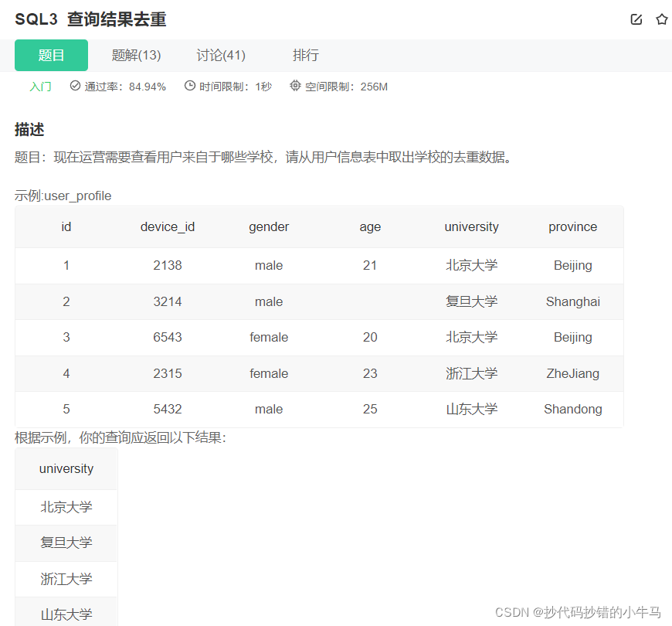Screen dimensions: 672x626
Task: Click the gender column header
Action: click(269, 226)
